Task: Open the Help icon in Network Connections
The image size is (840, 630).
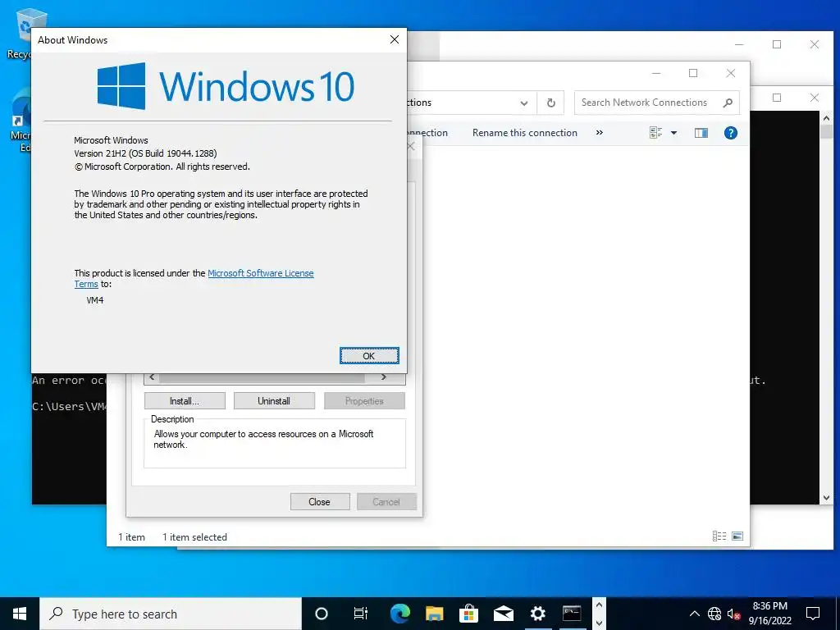Action: pos(731,133)
